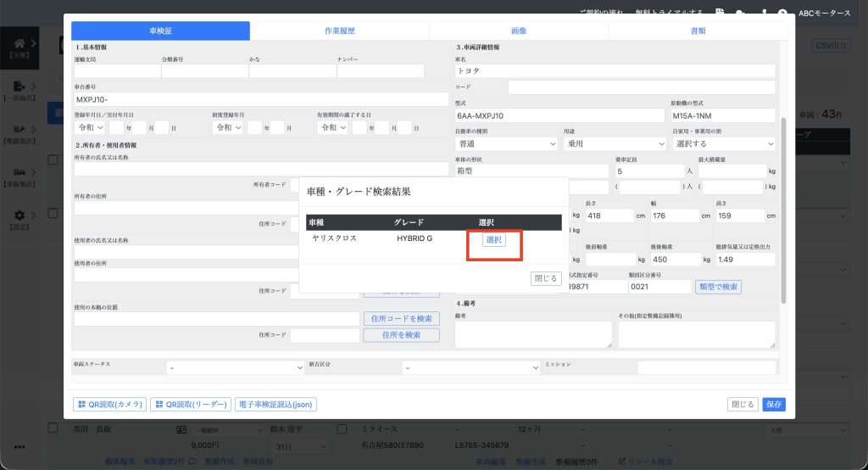Viewport: 868px width, 470px height.
Task: Expand the 用途 dropdown showing 乗用
Action: 615,144
